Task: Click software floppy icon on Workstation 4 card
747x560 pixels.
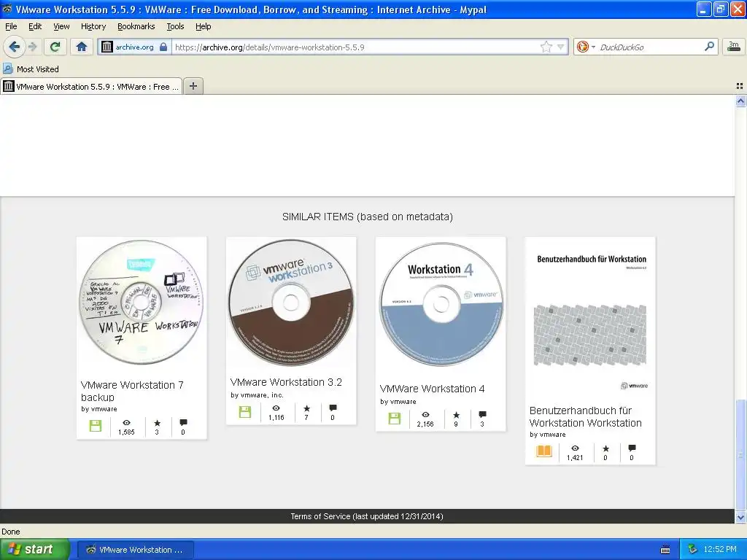Action: pyautogui.click(x=395, y=419)
